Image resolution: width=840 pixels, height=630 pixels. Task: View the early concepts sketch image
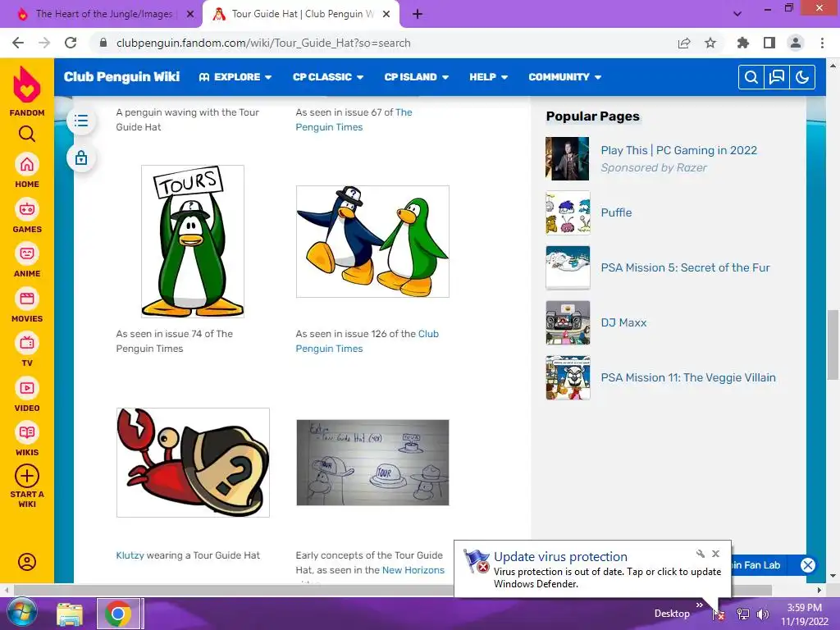[x=372, y=463]
